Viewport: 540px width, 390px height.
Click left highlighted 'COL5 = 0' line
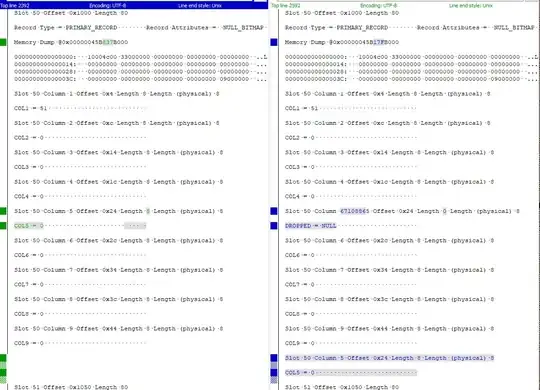pos(80,226)
